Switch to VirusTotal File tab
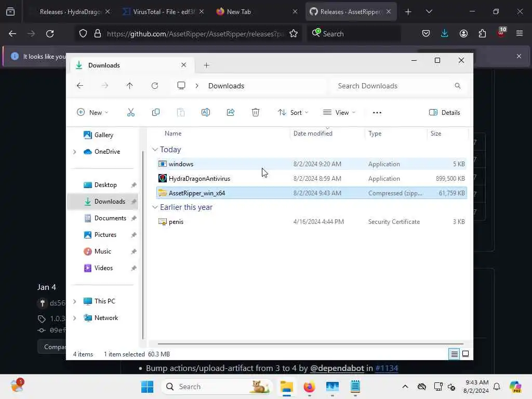Image resolution: width=532 pixels, height=399 pixels. [x=164, y=11]
